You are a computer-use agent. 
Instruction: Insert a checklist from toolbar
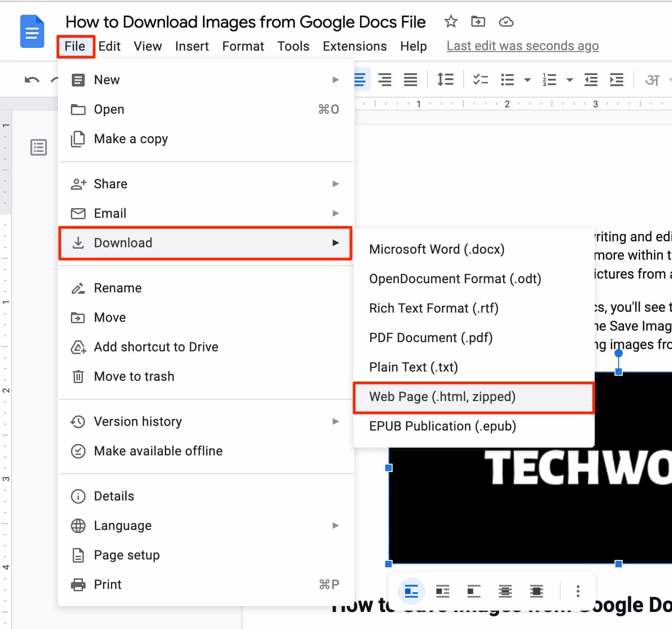tap(481, 80)
